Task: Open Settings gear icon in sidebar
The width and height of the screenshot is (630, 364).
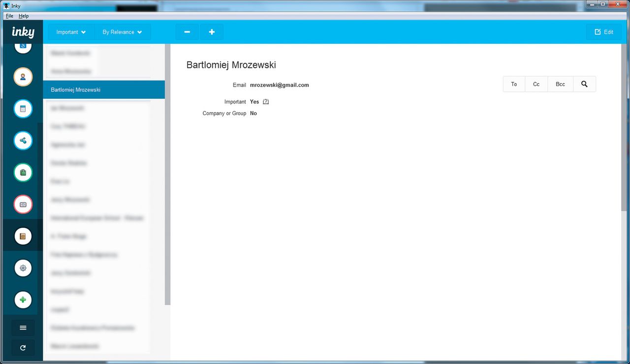Action: 23,268
